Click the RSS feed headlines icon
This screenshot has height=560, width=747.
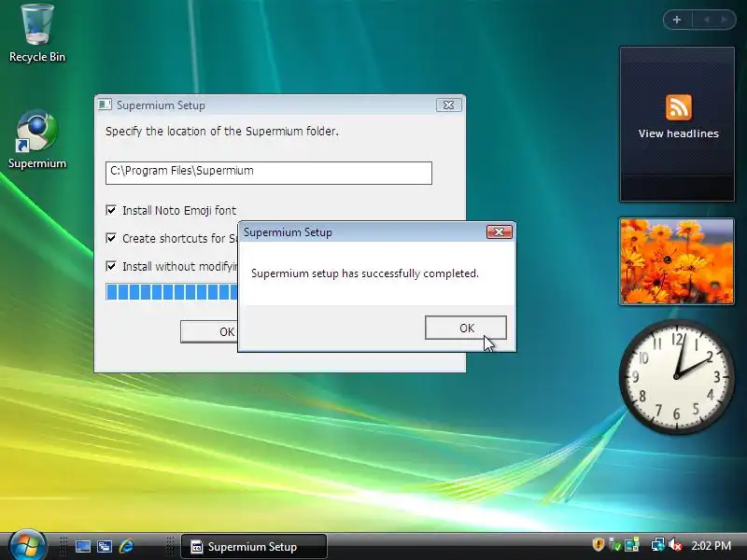click(x=679, y=107)
